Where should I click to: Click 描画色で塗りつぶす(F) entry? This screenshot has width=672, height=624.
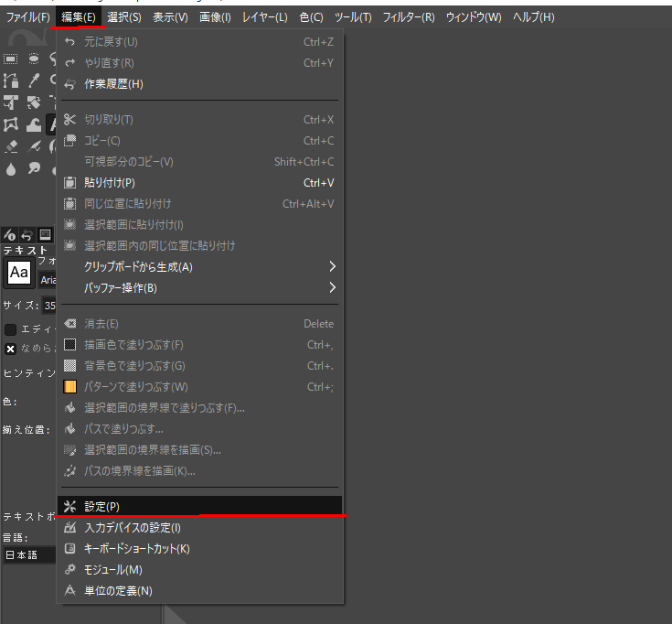(x=199, y=345)
